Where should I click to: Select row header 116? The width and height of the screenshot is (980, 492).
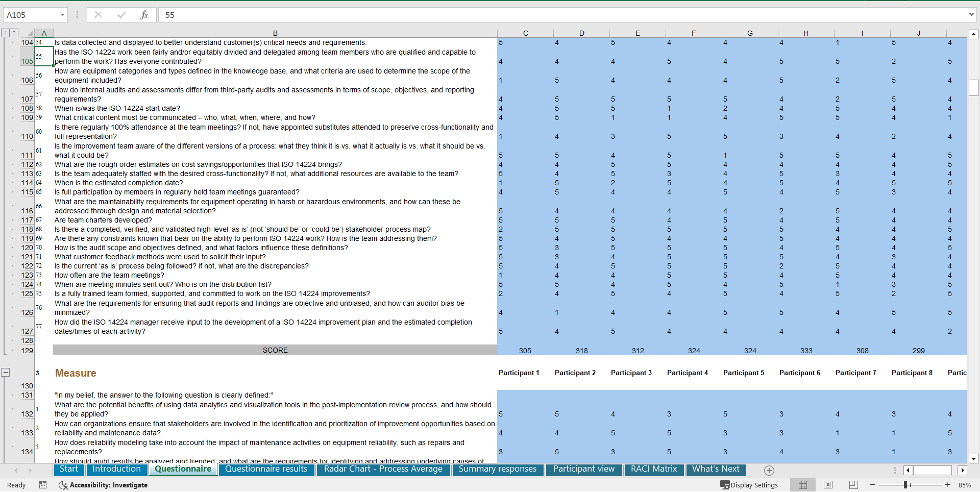pyautogui.click(x=27, y=206)
